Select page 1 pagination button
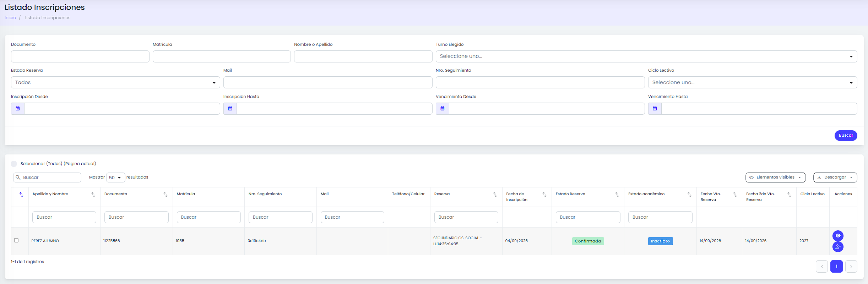The height and width of the screenshot is (284, 868). click(836, 267)
